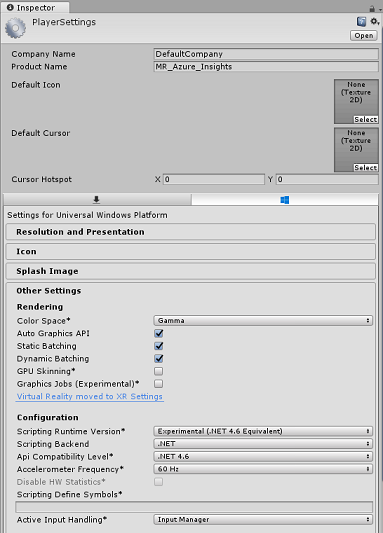
Task: Edit the Company Name field
Action: coord(266,54)
